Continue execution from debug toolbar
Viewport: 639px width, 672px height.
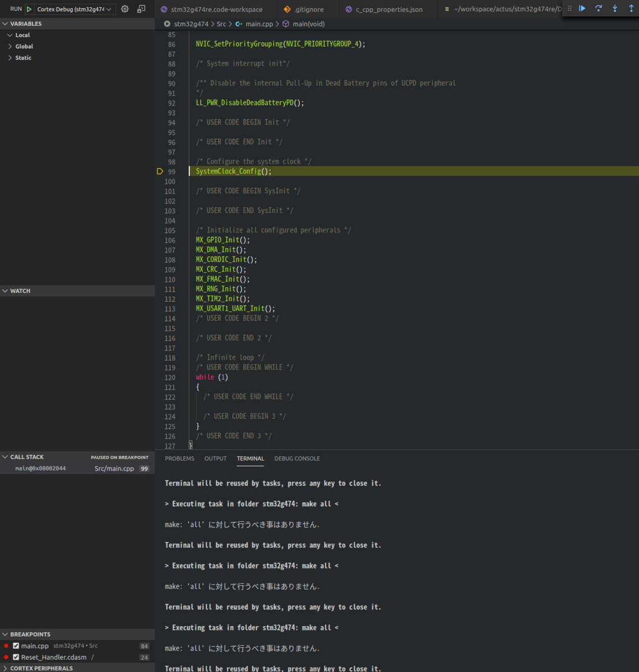coord(582,8)
